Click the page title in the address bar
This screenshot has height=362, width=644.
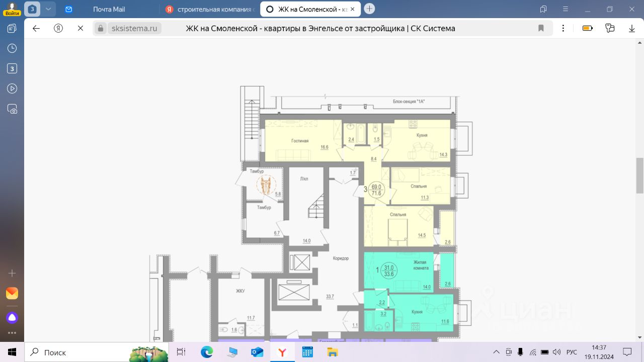320,28
